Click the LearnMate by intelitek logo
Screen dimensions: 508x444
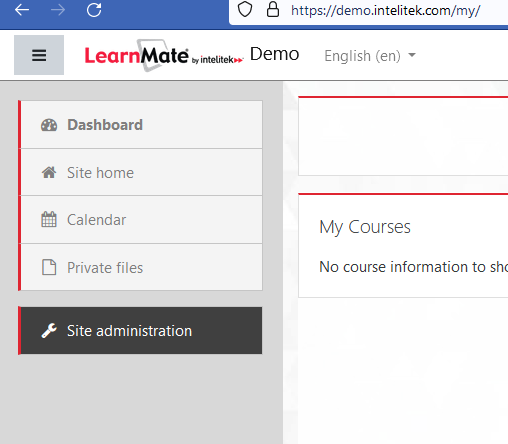pyautogui.click(x=164, y=55)
